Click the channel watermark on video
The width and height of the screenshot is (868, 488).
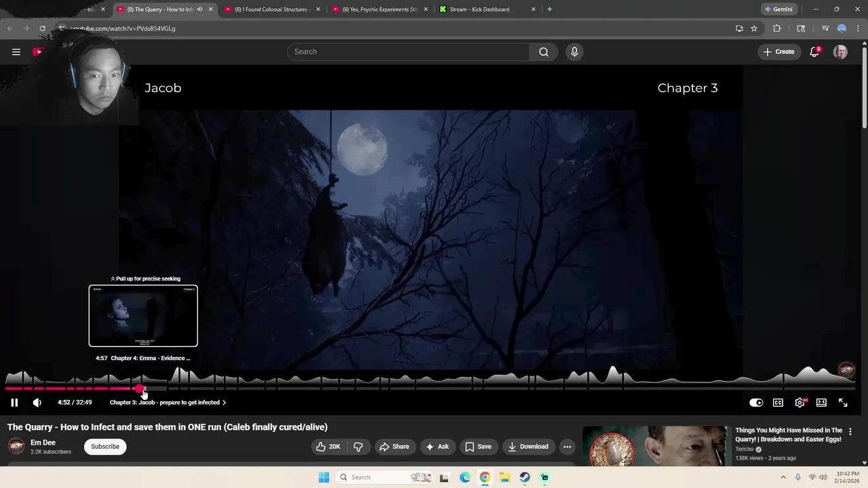846,370
